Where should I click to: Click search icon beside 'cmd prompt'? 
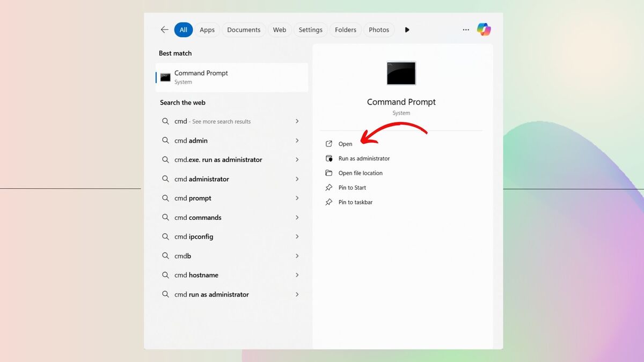(x=165, y=198)
